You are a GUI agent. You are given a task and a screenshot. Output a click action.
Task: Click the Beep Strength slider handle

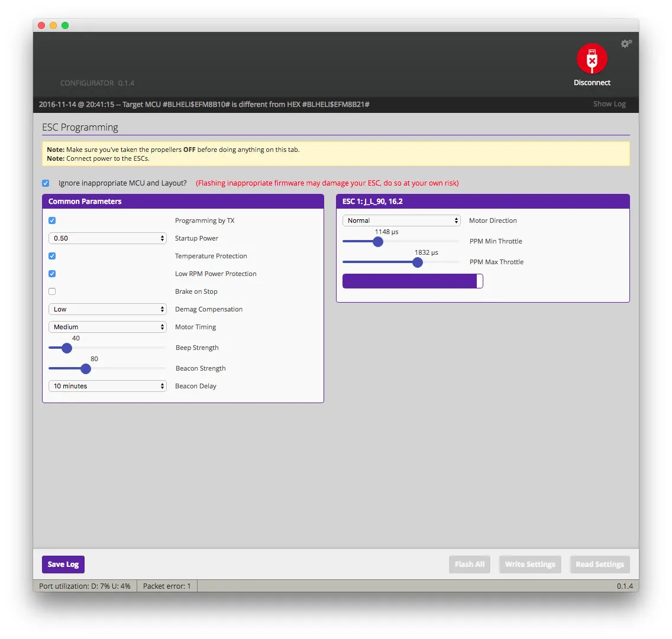click(67, 348)
